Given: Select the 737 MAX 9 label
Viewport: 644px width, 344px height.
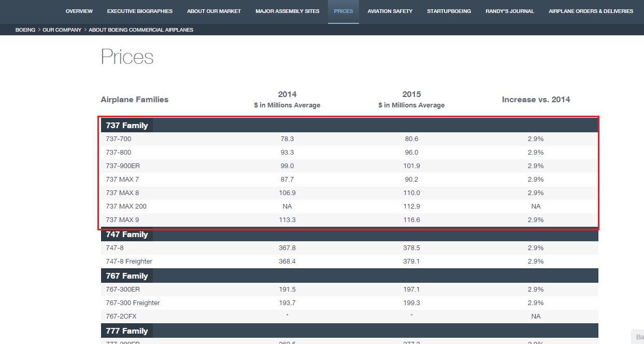Looking at the screenshot, I should (x=122, y=220).
